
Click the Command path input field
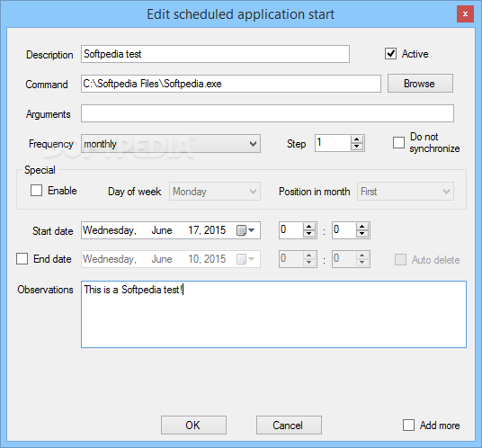pyautogui.click(x=231, y=84)
